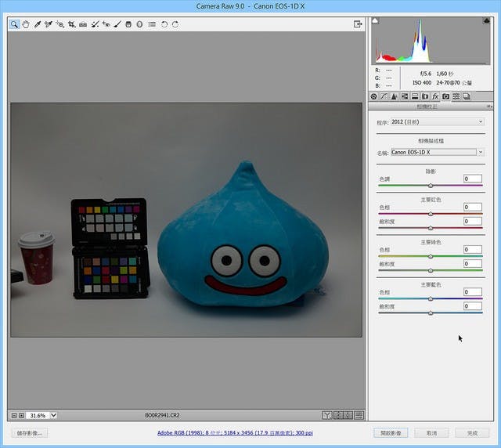Open the Canon EOS-1D X profile dropdown
Viewport: 501px width, 448px height.
pos(437,152)
